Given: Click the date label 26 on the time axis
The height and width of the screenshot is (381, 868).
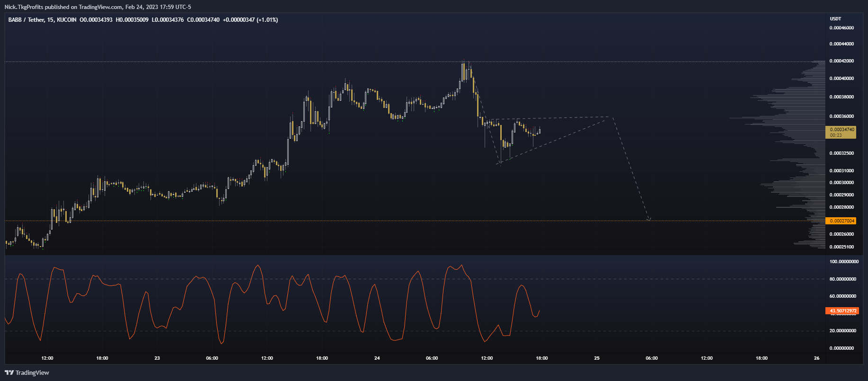Looking at the screenshot, I should pos(816,358).
